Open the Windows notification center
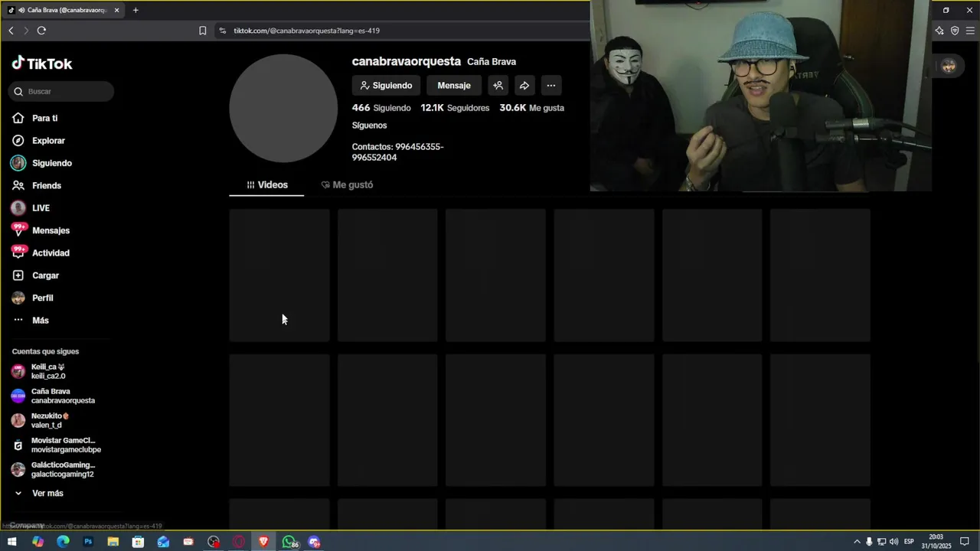Screen dimensions: 980x551 [x=965, y=542]
